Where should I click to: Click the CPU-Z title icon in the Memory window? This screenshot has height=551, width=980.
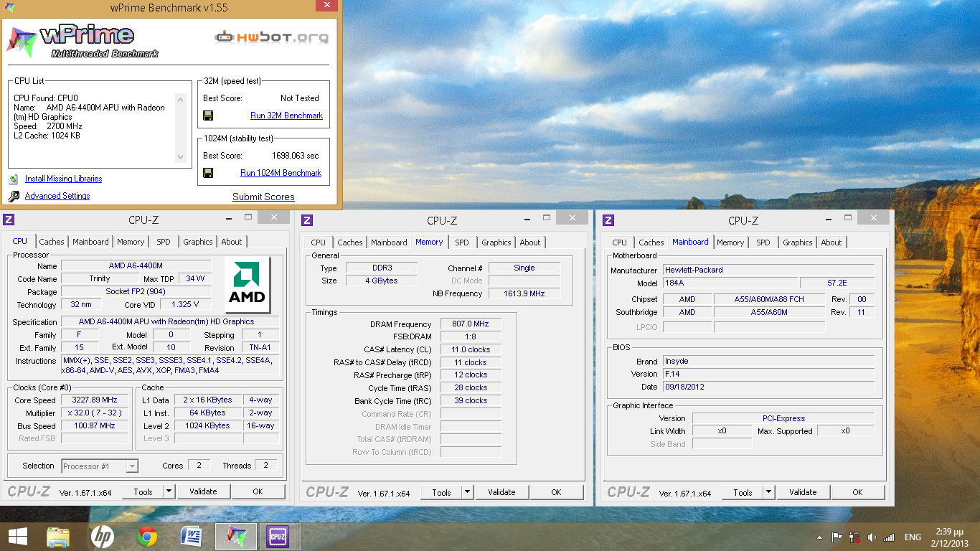pos(307,220)
